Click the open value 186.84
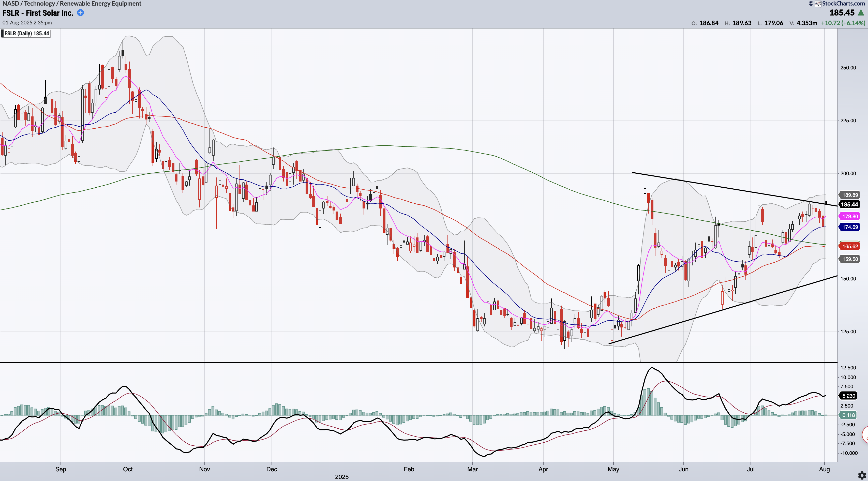Viewport: 868px width, 481px height. (709, 23)
